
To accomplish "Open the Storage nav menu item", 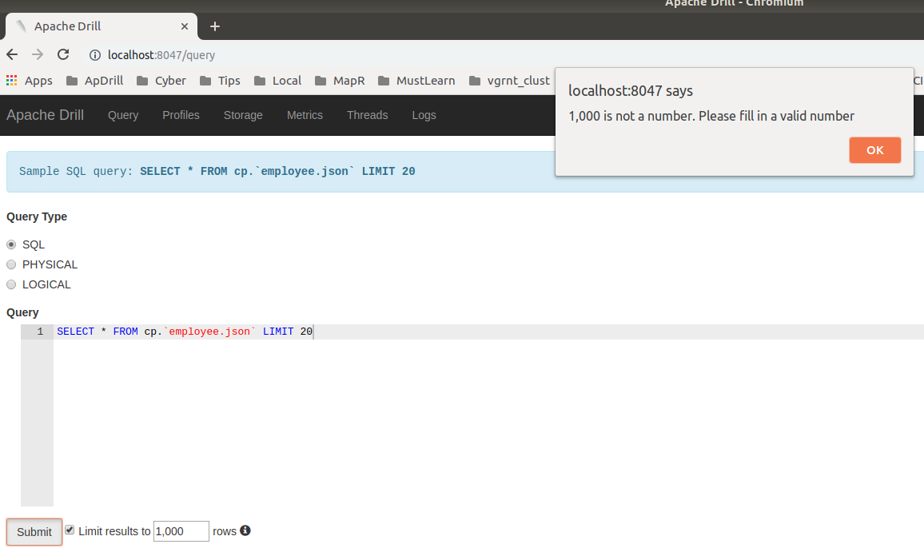I will (243, 115).
